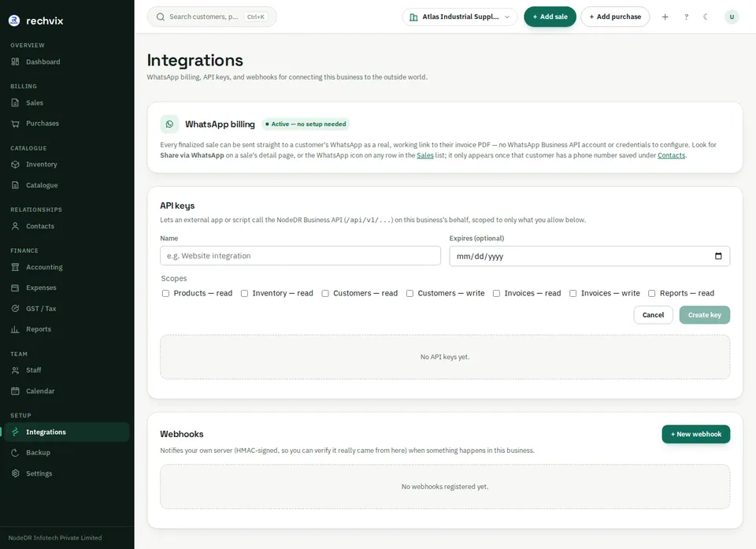Check the Inventory — read scope
This screenshot has width=756, height=549.
[244, 293]
